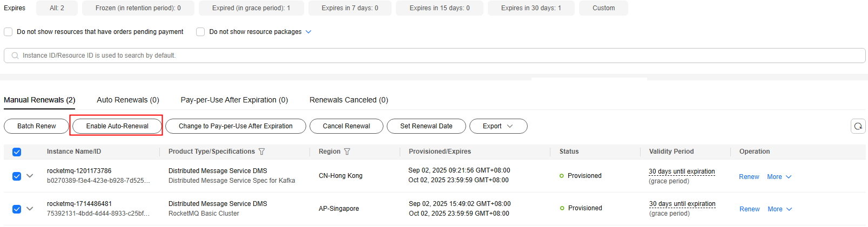Switch to the Auto Renewals tab
Screen dimensions: 868x227
tap(128, 100)
